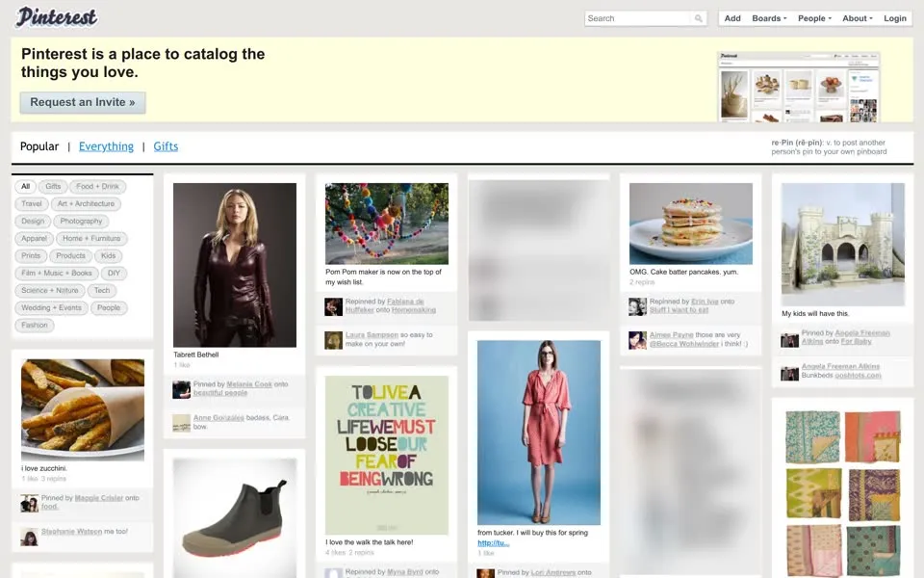Click the search magnifier icon
This screenshot has width=924, height=578.
[699, 18]
